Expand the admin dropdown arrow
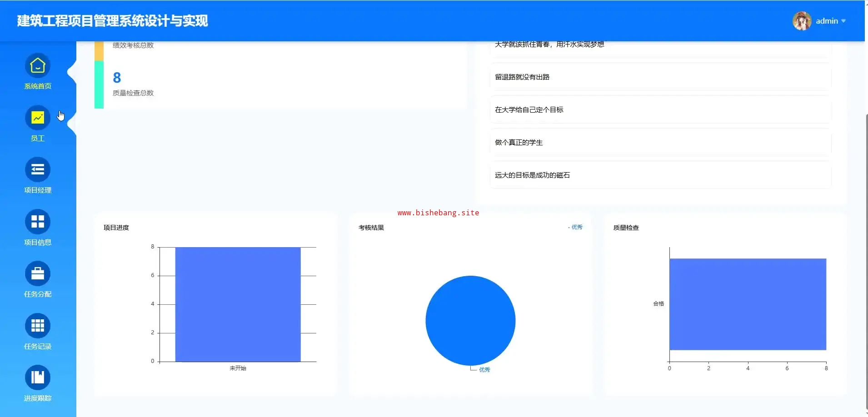 pyautogui.click(x=843, y=21)
